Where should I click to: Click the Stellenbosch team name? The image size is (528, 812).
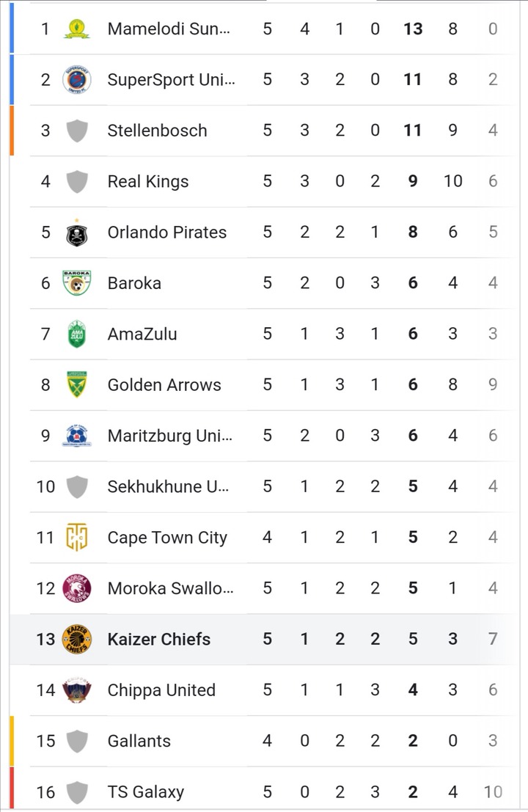click(x=158, y=131)
